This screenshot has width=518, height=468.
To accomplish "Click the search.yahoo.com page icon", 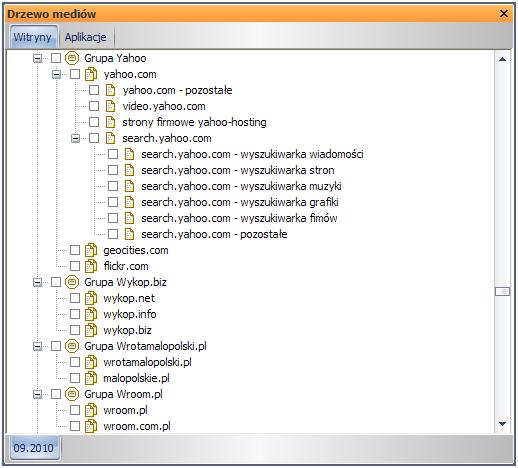I will click(x=110, y=138).
